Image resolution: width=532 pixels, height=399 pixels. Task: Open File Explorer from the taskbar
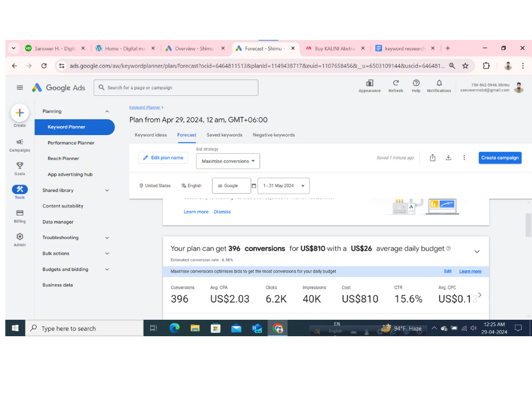pos(195,328)
